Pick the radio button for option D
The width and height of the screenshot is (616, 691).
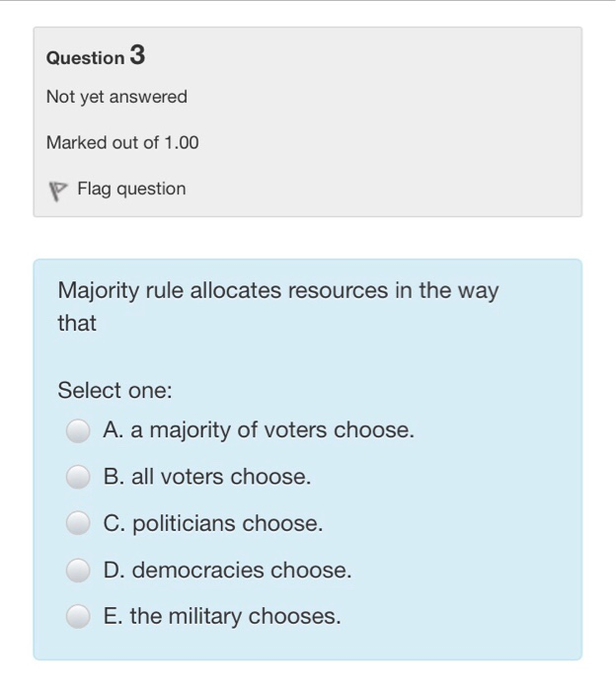tap(78, 571)
